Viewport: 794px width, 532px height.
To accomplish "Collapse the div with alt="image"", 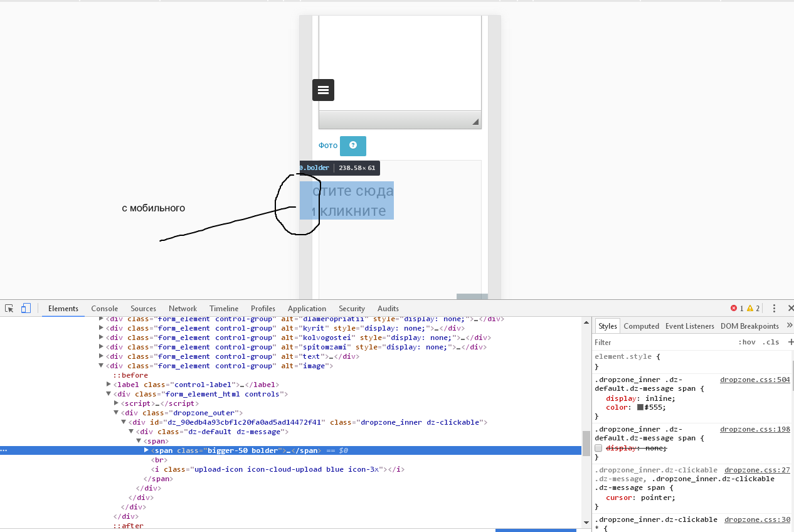I will point(102,366).
